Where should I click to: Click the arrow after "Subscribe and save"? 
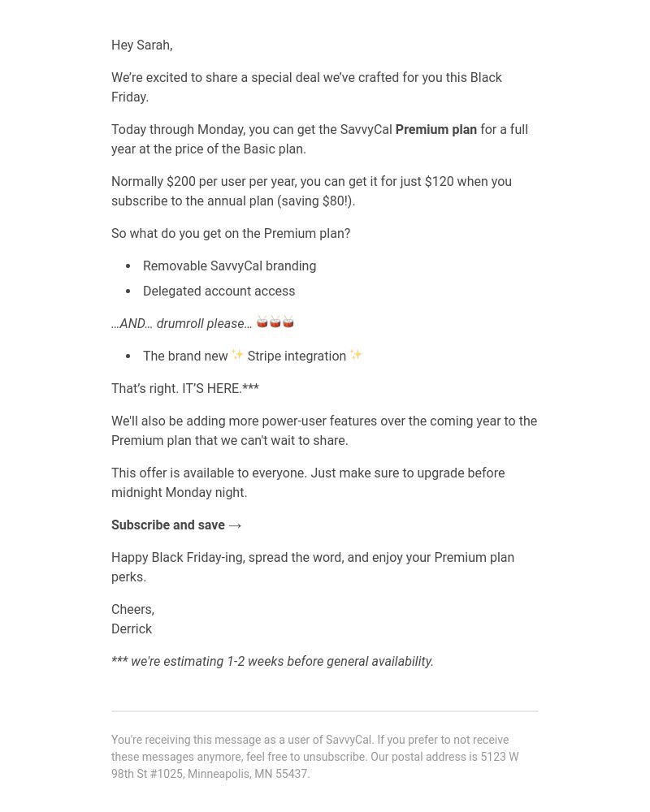click(x=235, y=526)
